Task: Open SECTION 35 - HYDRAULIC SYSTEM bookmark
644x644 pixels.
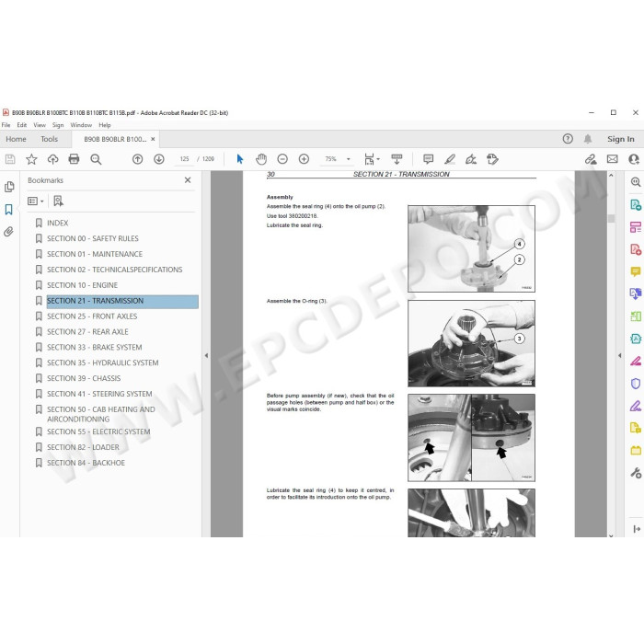Action: tap(103, 363)
